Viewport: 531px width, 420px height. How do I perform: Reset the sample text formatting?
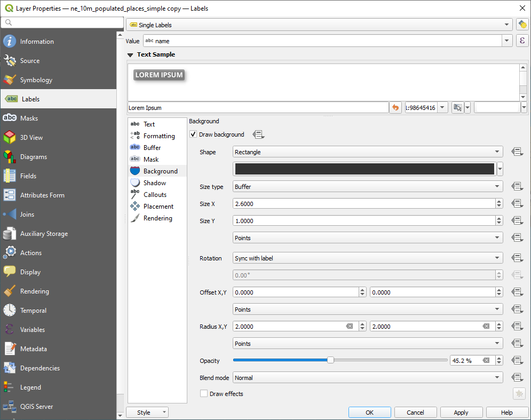[x=395, y=107]
